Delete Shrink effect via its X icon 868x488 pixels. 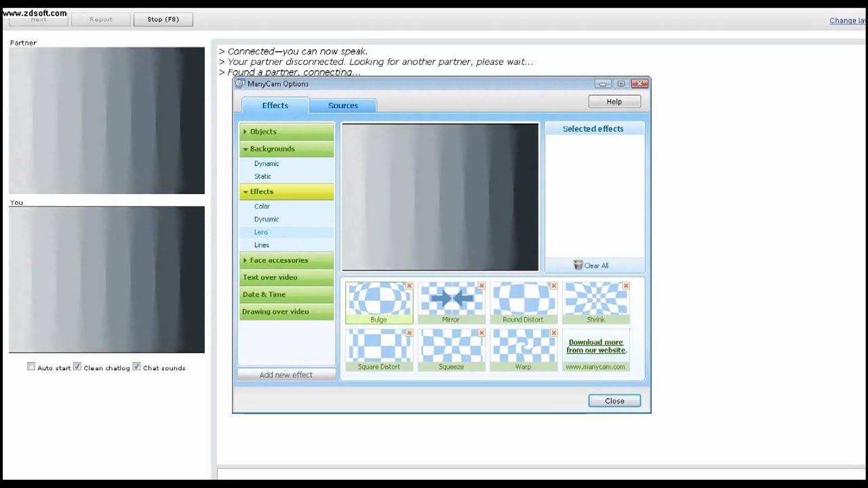626,286
